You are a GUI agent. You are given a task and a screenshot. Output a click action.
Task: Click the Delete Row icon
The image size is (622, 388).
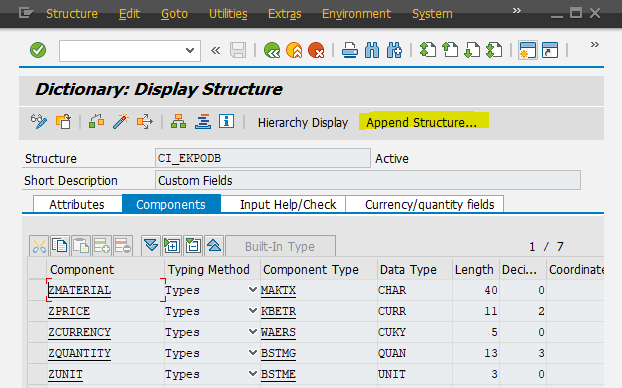[123, 246]
